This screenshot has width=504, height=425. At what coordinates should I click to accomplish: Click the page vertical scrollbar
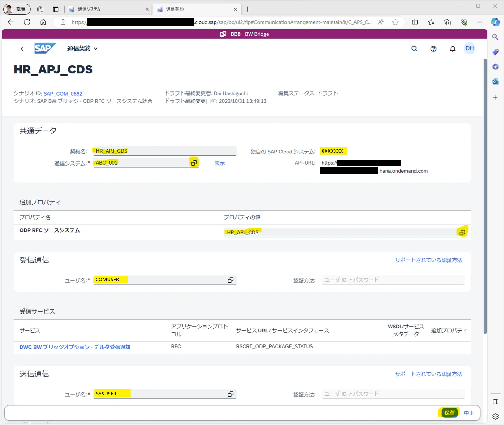coord(485,196)
